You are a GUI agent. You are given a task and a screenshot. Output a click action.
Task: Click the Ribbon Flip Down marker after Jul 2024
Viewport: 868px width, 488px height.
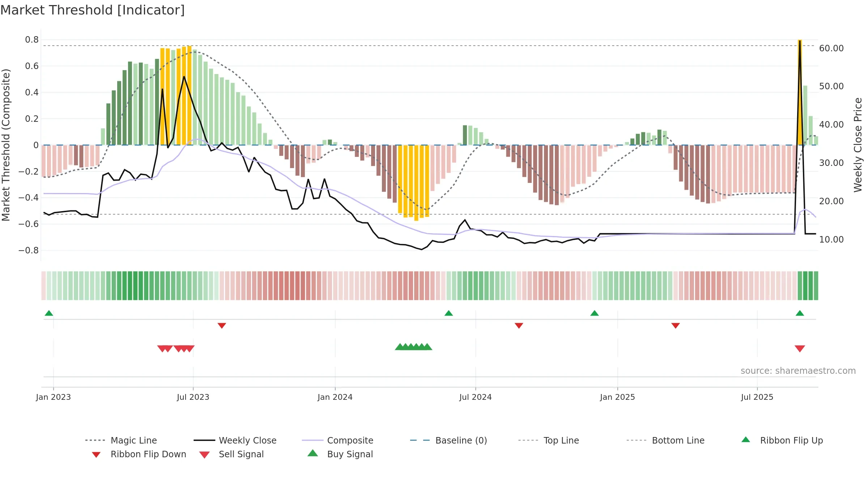519,326
